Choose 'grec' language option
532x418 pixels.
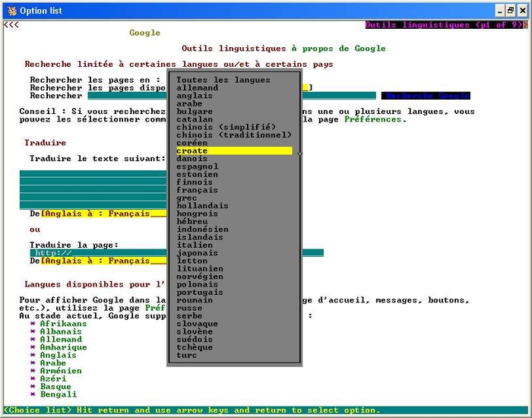[x=187, y=198]
